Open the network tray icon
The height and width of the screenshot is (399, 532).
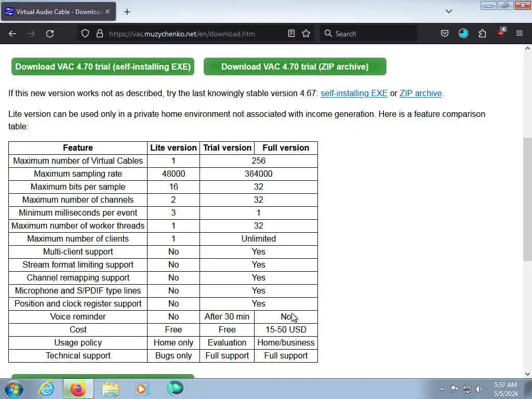(467, 389)
